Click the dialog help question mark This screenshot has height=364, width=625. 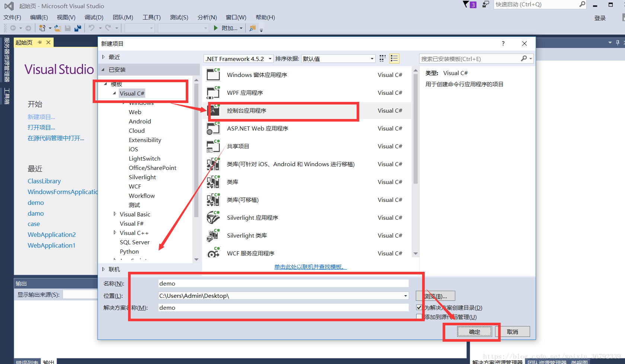[503, 44]
